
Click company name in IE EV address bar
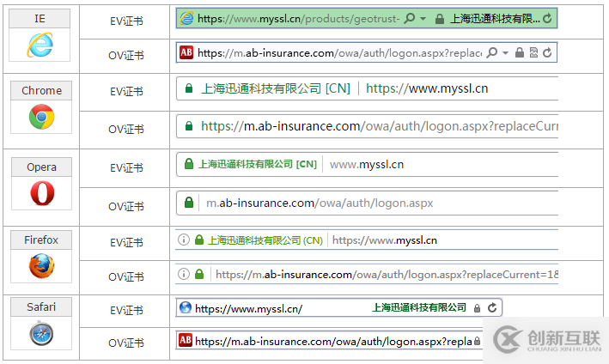coord(495,19)
